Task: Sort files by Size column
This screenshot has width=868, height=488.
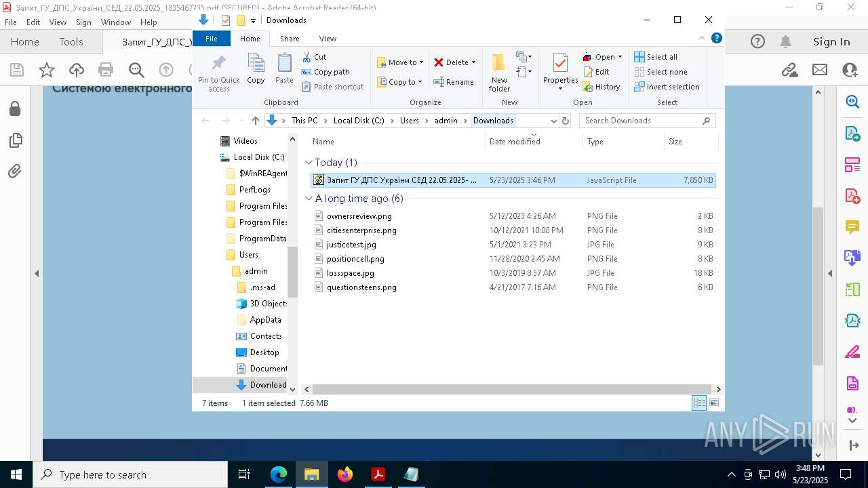Action: pos(690,142)
